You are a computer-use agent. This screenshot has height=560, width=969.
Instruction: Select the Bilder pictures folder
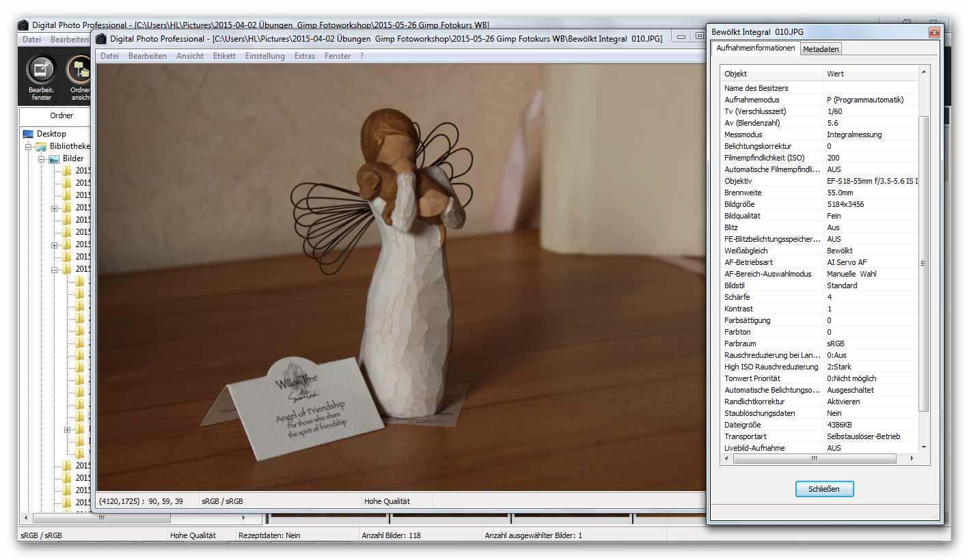(73, 158)
